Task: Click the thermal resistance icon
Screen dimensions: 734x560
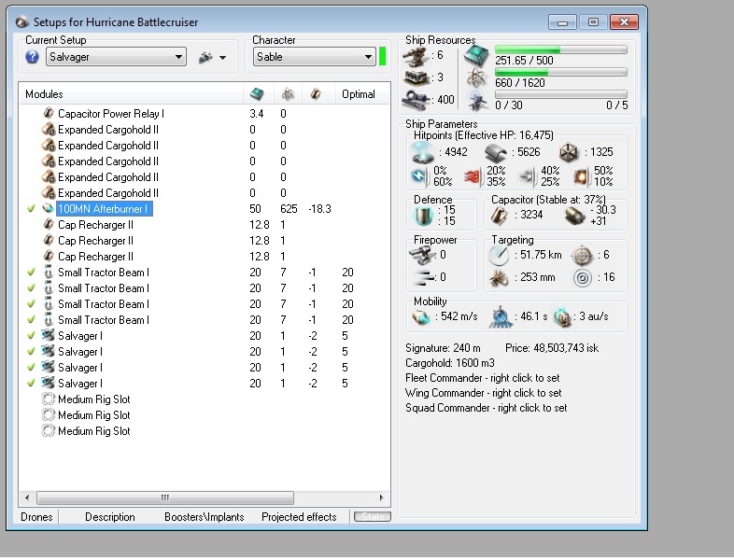Action: [473, 176]
